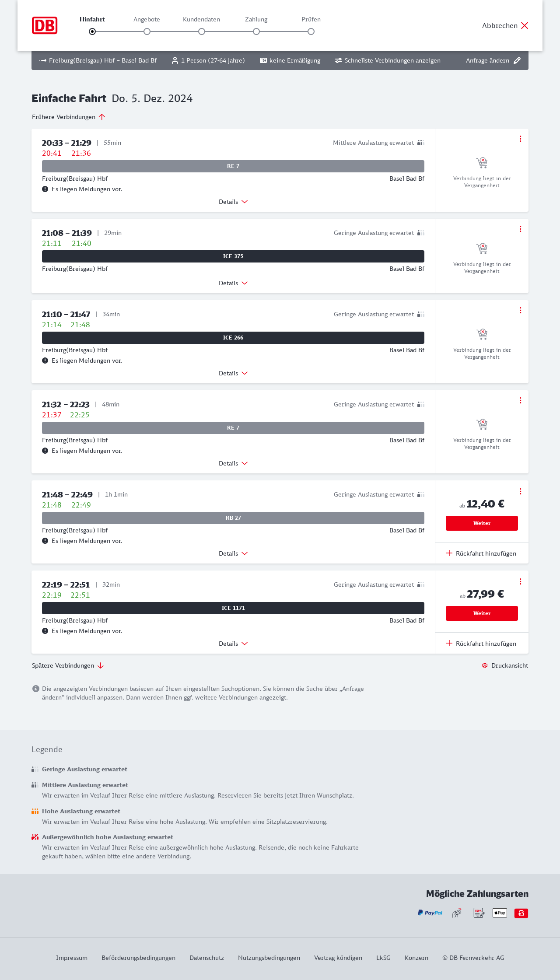This screenshot has height=980, width=560.
Task: Open three-dot menu for RE 7 20:33 connection
Action: [520, 139]
